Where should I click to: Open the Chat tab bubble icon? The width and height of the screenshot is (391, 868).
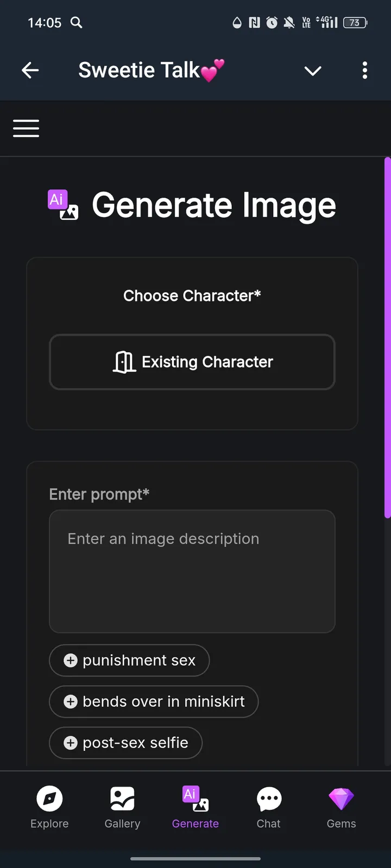coord(269,799)
